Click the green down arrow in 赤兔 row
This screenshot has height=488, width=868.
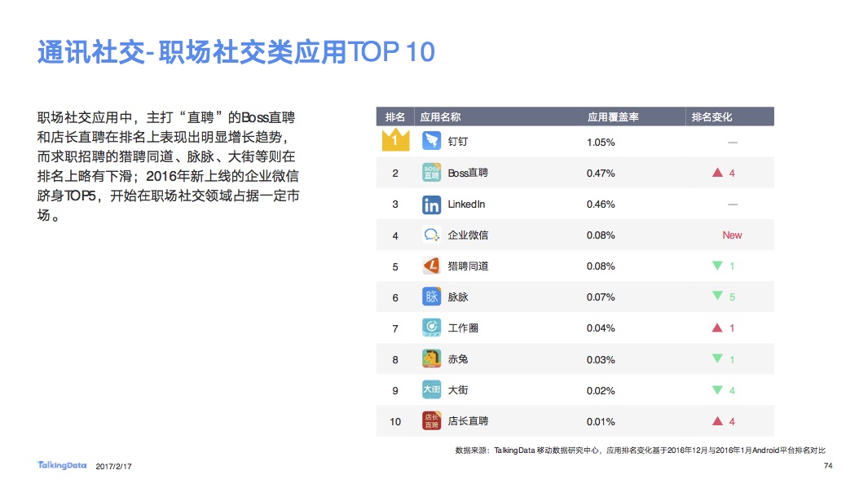717,358
